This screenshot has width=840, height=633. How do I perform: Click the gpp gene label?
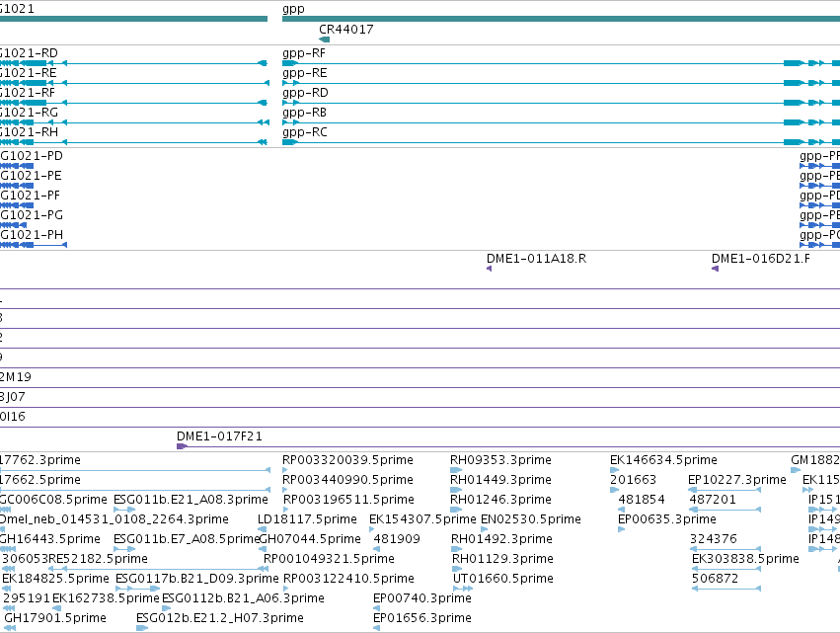[293, 9]
